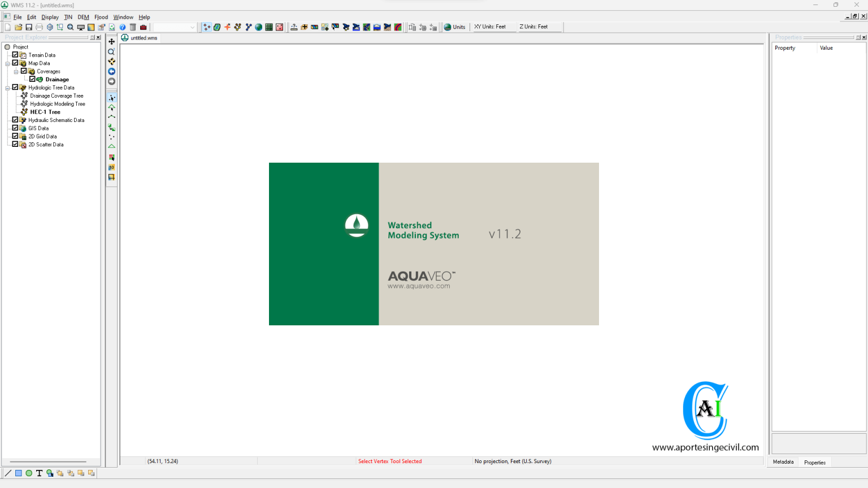Click the untitled.wms document tab
The image size is (868, 488).
pos(140,38)
